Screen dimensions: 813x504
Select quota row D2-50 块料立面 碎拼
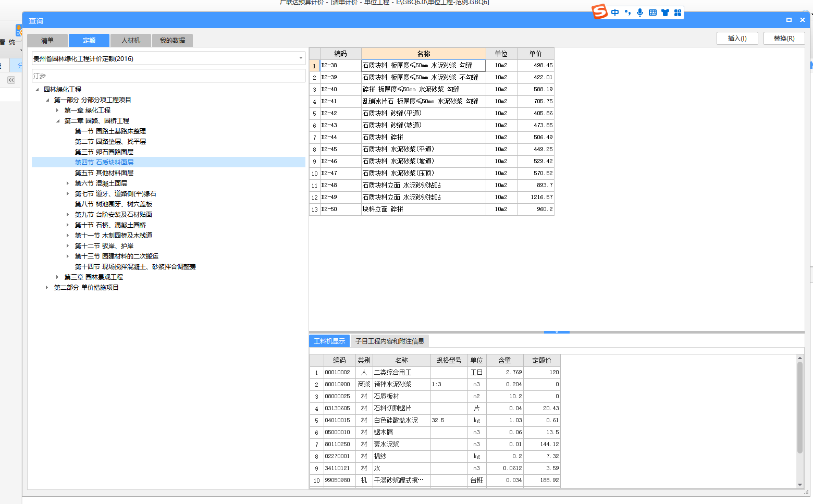tap(432, 209)
